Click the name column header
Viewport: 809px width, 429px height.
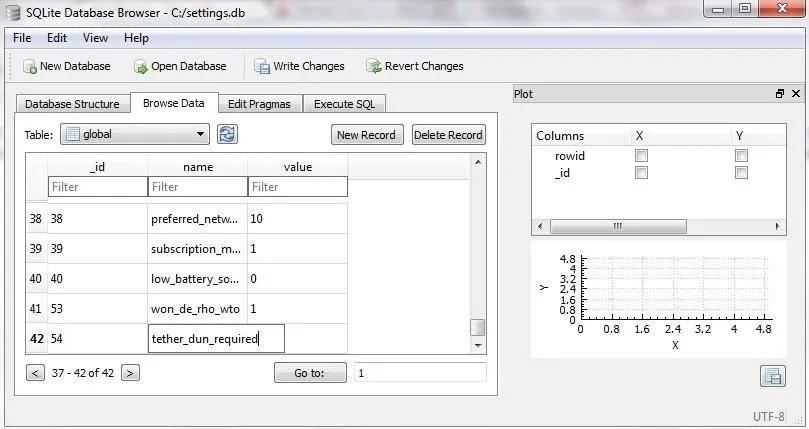tap(198, 167)
